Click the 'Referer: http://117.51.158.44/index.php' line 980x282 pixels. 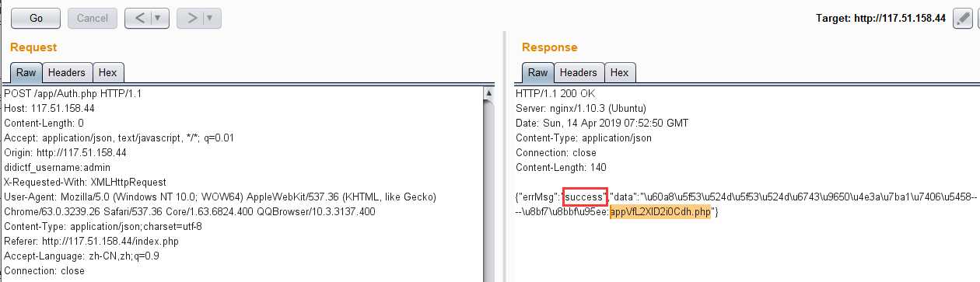click(92, 241)
